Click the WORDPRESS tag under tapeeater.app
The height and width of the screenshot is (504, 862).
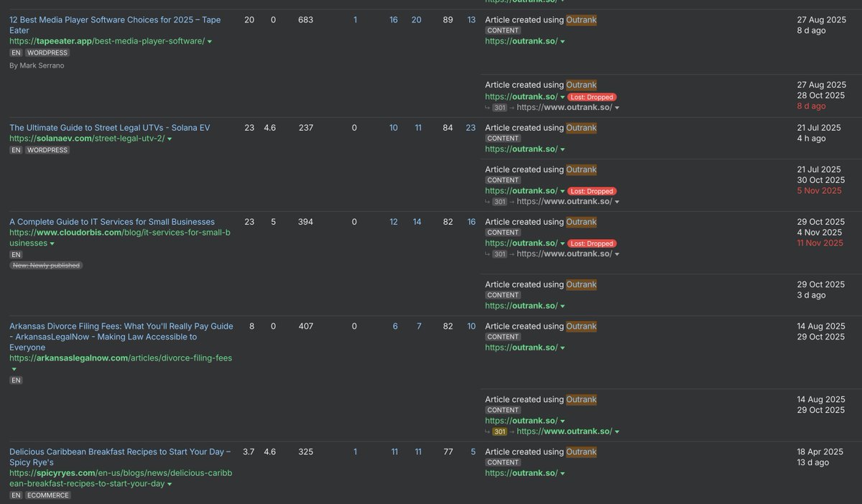pos(48,53)
